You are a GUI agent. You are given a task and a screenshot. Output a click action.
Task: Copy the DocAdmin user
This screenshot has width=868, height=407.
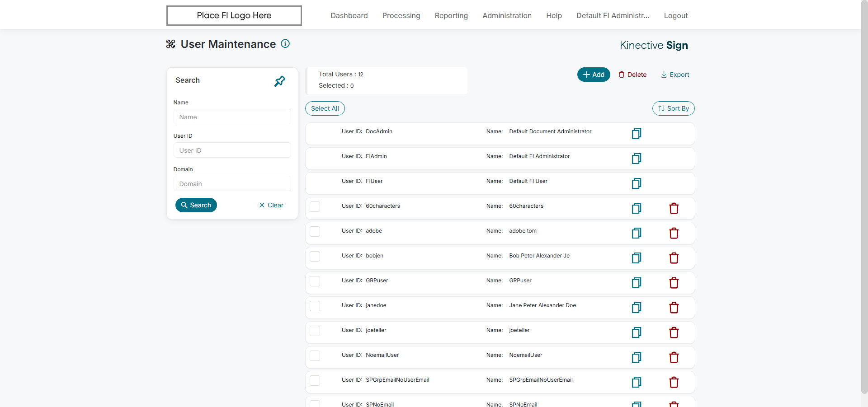[x=637, y=134]
